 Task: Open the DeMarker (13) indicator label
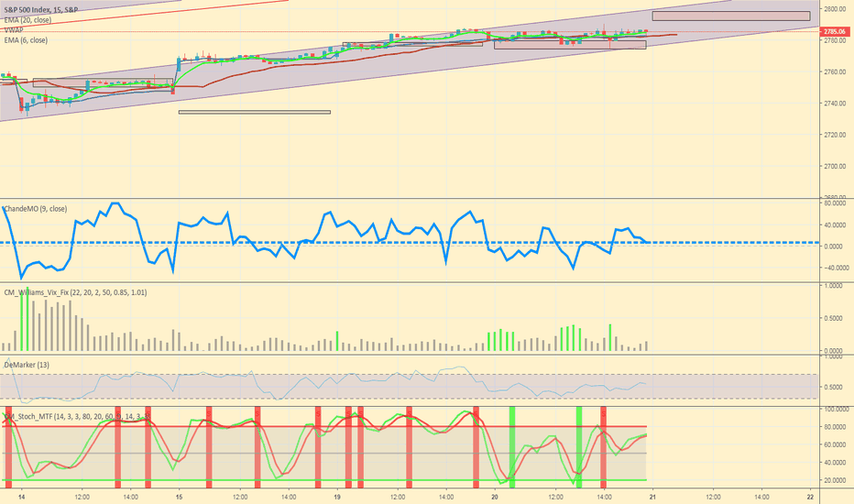pyautogui.click(x=27, y=365)
